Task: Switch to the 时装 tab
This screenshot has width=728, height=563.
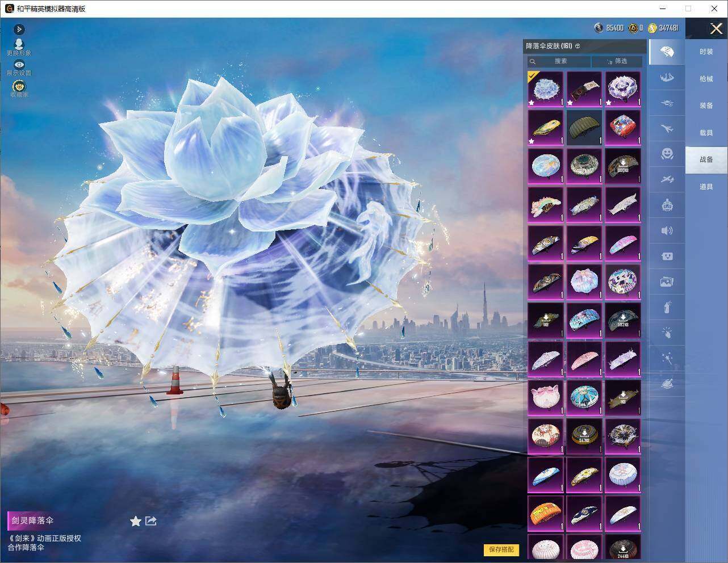Action: coord(706,52)
